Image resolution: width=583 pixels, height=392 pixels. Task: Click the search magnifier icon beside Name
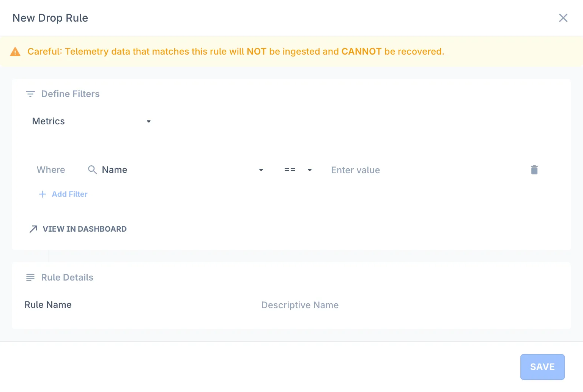coord(92,169)
